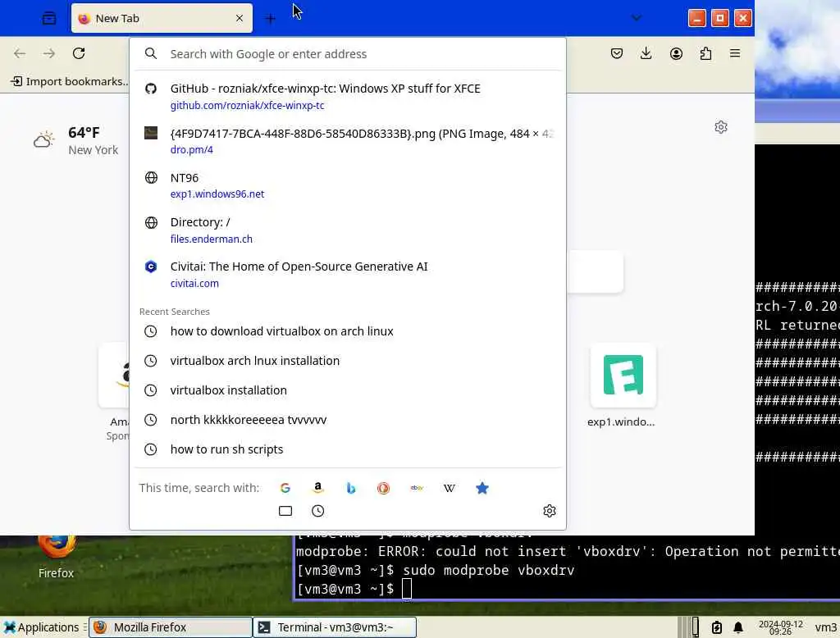840x638 pixels.
Task: Switch to Terminal - vm3@vm3 taskbar button
Action: point(335,627)
